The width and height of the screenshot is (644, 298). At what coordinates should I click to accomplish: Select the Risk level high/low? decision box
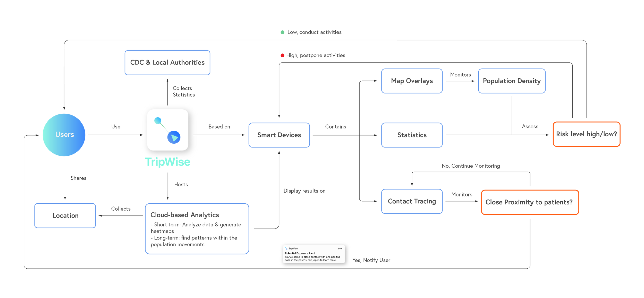[x=586, y=134]
